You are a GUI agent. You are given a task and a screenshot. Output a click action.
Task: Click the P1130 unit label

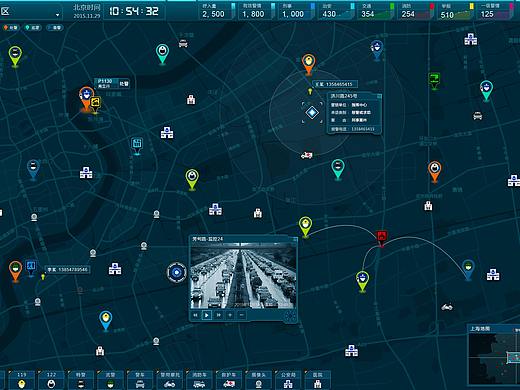[x=113, y=83]
